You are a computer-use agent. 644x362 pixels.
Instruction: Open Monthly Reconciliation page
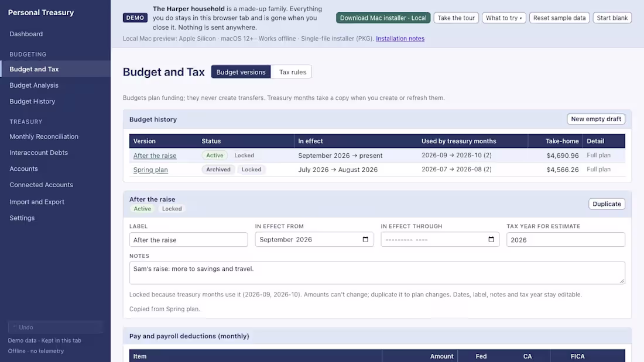pyautogui.click(x=44, y=137)
